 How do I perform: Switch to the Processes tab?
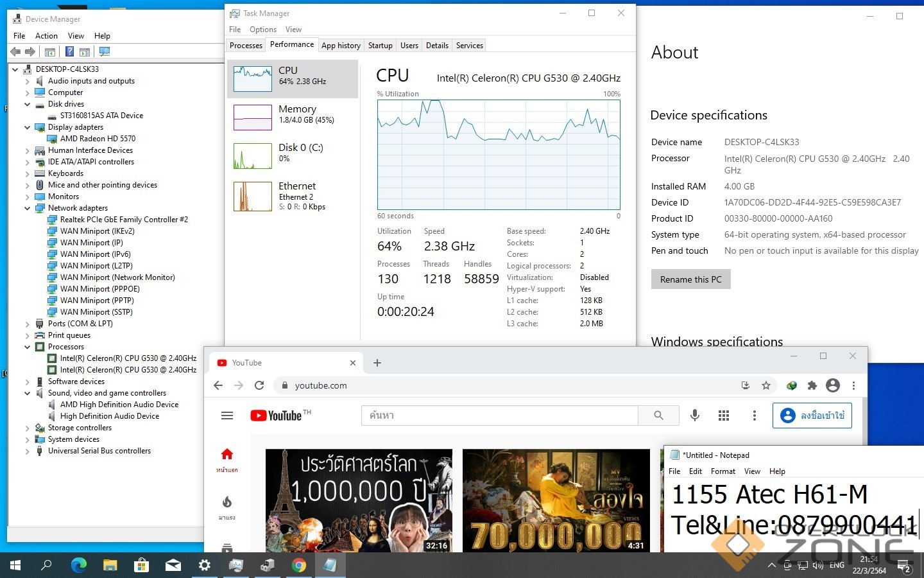(x=246, y=46)
